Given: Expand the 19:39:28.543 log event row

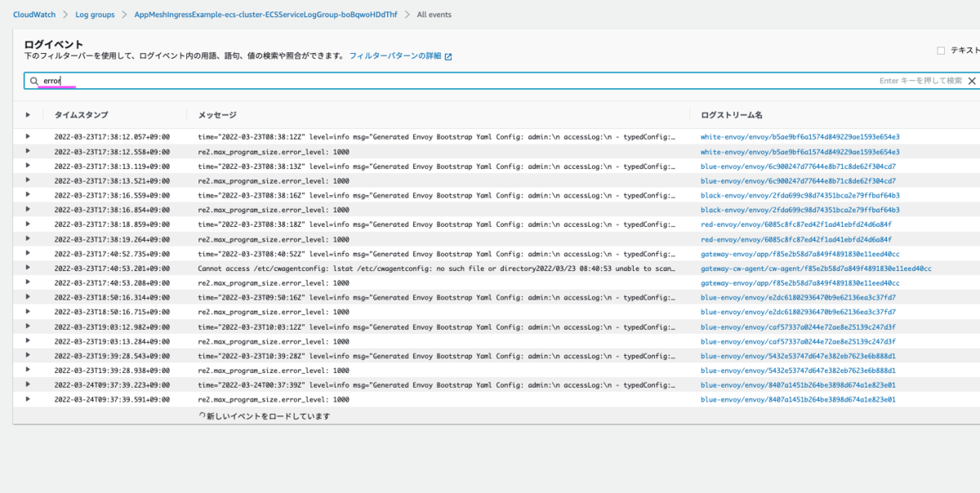Looking at the screenshot, I should pos(28,356).
